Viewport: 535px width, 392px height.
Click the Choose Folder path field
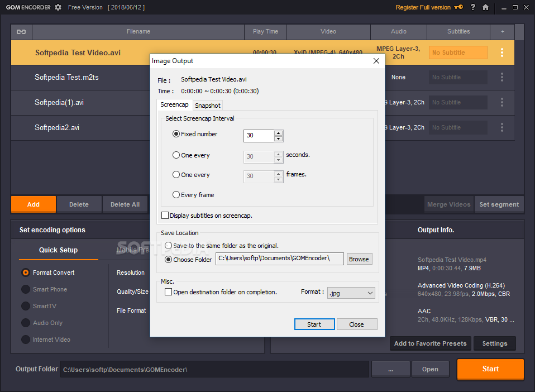point(279,259)
